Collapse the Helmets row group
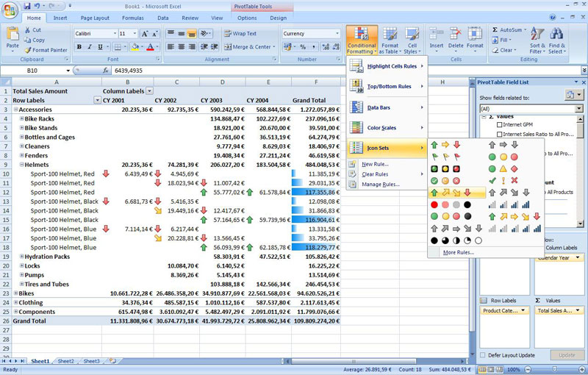Screen dimensions: 588x375 click(22, 165)
